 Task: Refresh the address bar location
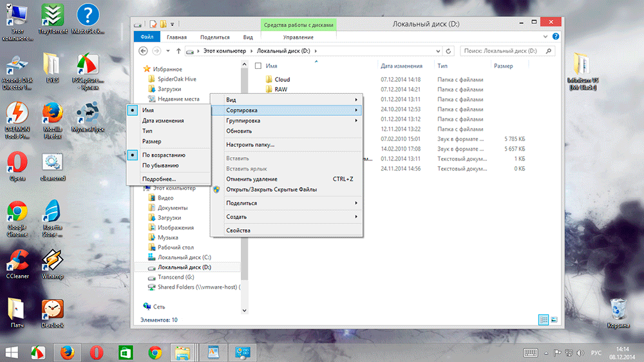coord(448,51)
